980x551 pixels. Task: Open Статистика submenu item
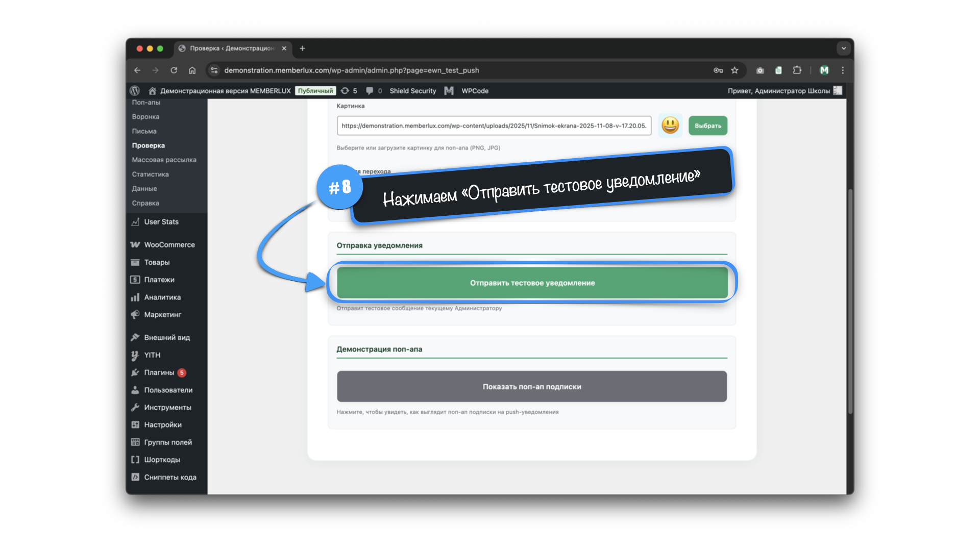[x=150, y=174]
